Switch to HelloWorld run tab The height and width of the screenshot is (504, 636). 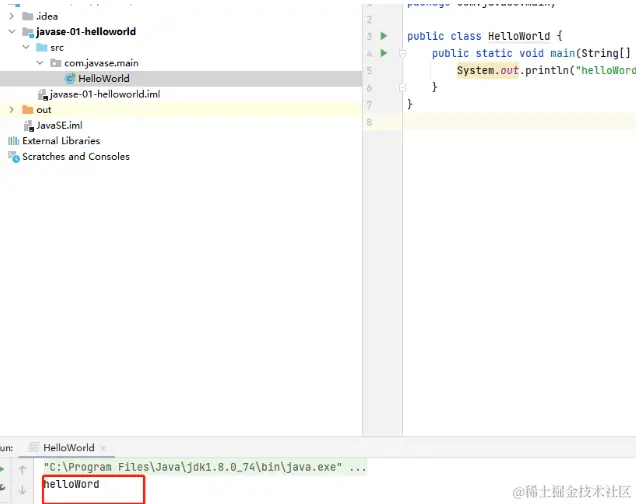point(69,448)
